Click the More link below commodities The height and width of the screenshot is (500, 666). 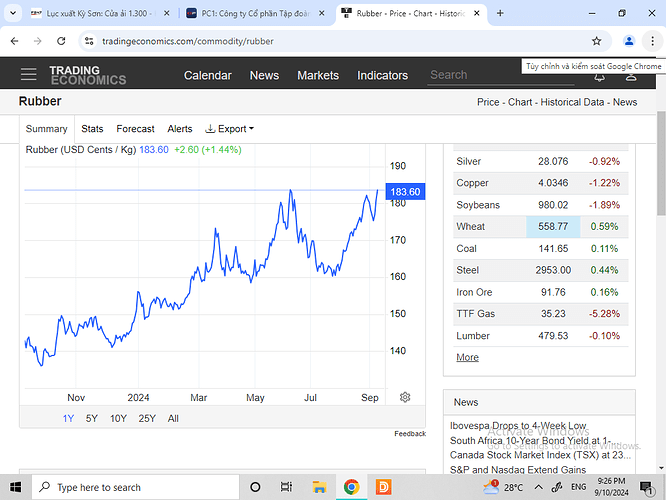467,357
